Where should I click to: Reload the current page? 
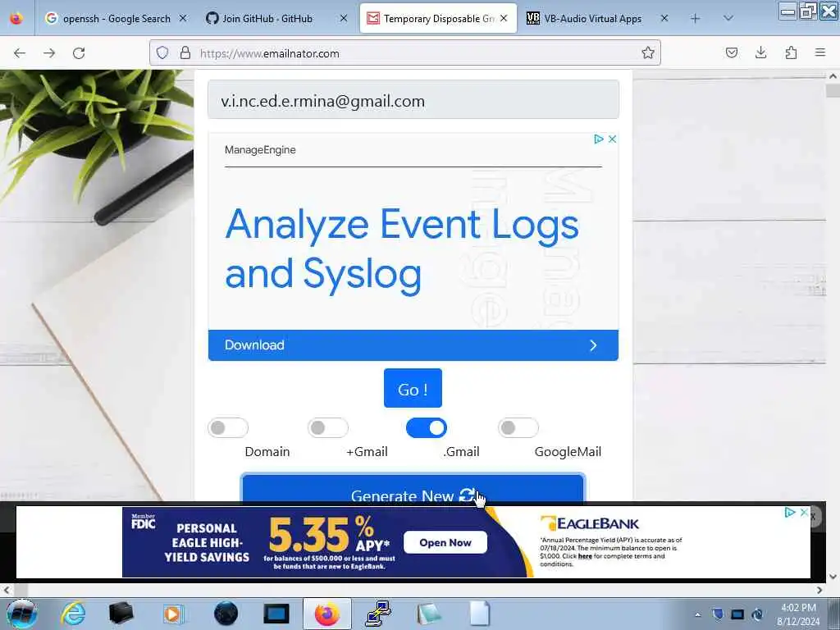tap(79, 53)
